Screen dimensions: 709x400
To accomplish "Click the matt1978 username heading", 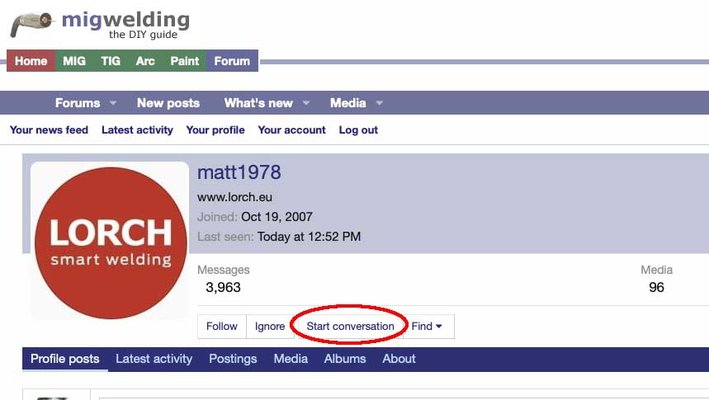I will point(239,172).
